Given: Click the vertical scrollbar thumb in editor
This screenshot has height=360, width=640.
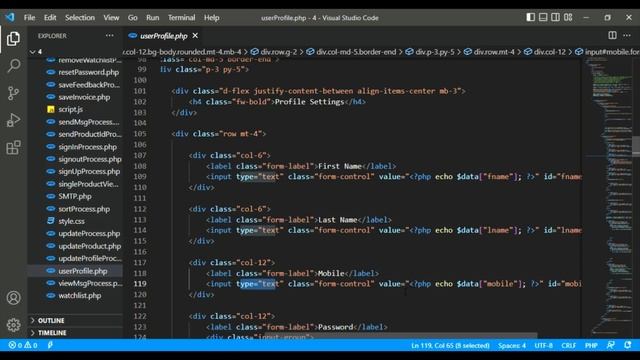Looking at the screenshot, I should click(636, 146).
